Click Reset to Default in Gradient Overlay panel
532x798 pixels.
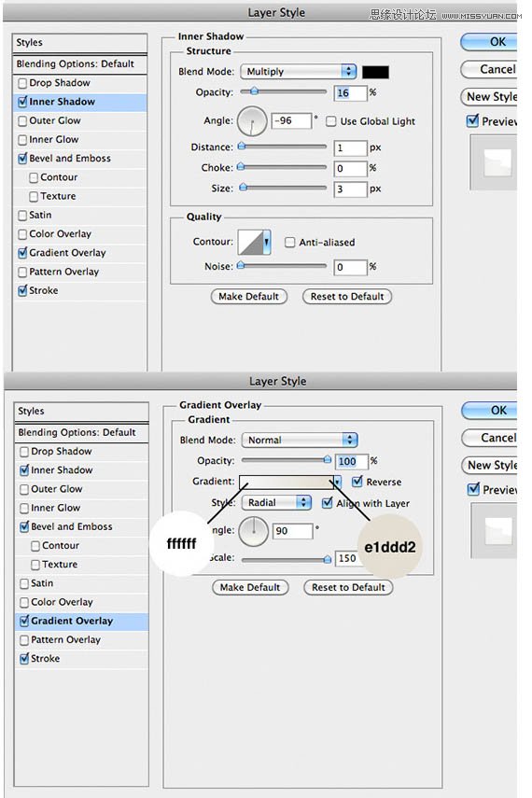(348, 587)
